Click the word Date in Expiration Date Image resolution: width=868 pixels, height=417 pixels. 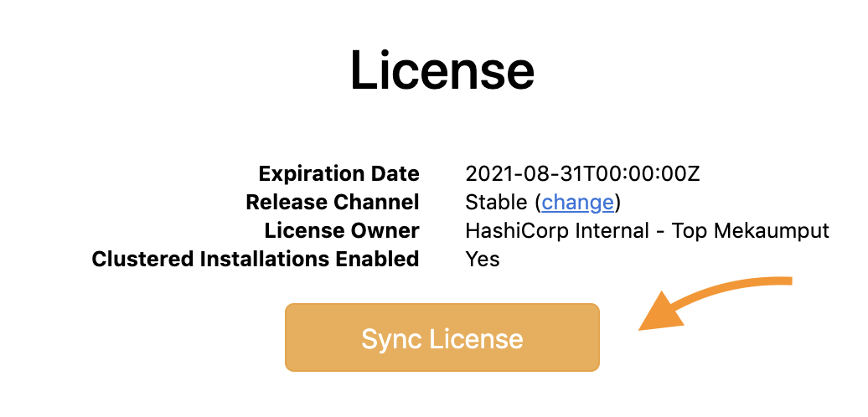(x=395, y=174)
